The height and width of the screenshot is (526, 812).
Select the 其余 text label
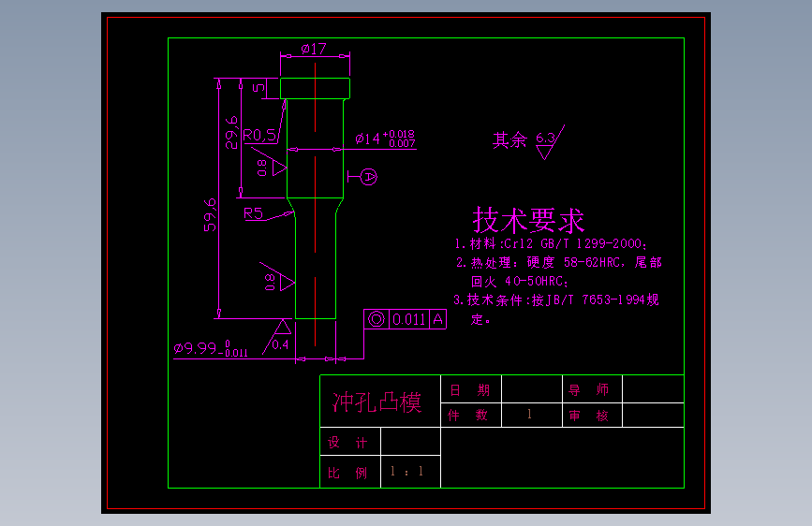509,140
